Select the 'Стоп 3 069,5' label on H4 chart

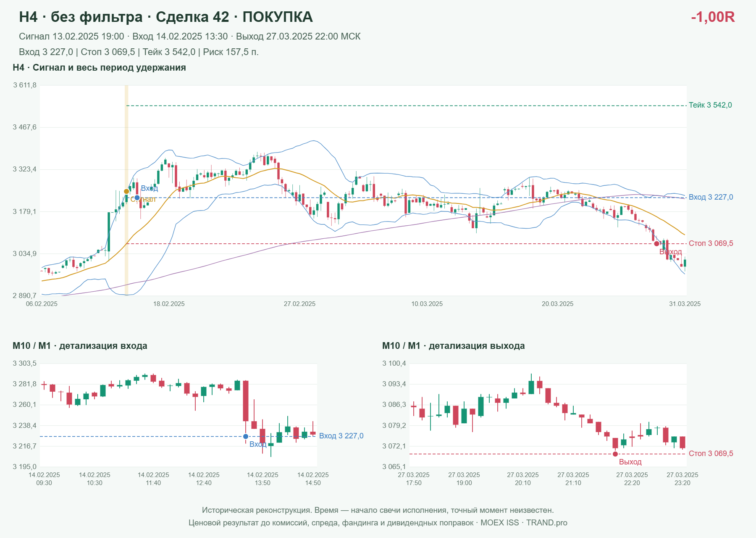point(711,243)
